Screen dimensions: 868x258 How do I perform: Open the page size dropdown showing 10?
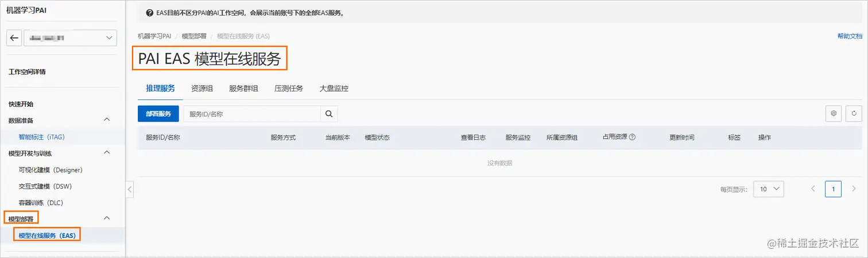[x=768, y=188]
